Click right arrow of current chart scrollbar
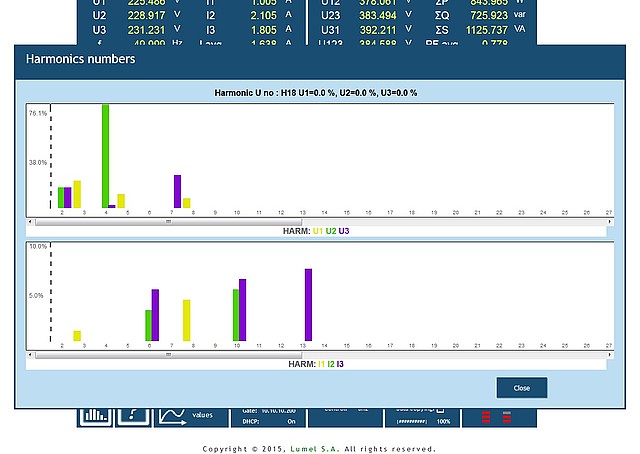 coord(609,355)
